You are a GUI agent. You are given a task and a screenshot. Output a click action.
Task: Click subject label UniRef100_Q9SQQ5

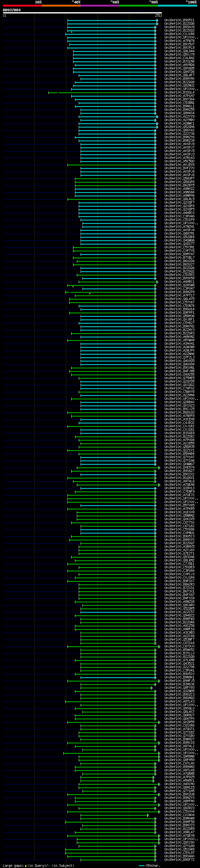coord(179,69)
